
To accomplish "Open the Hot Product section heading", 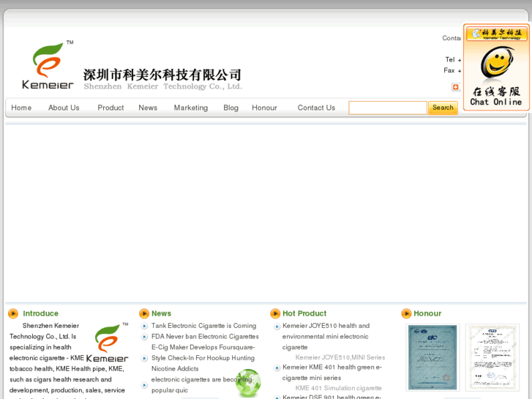I will pyautogui.click(x=304, y=313).
